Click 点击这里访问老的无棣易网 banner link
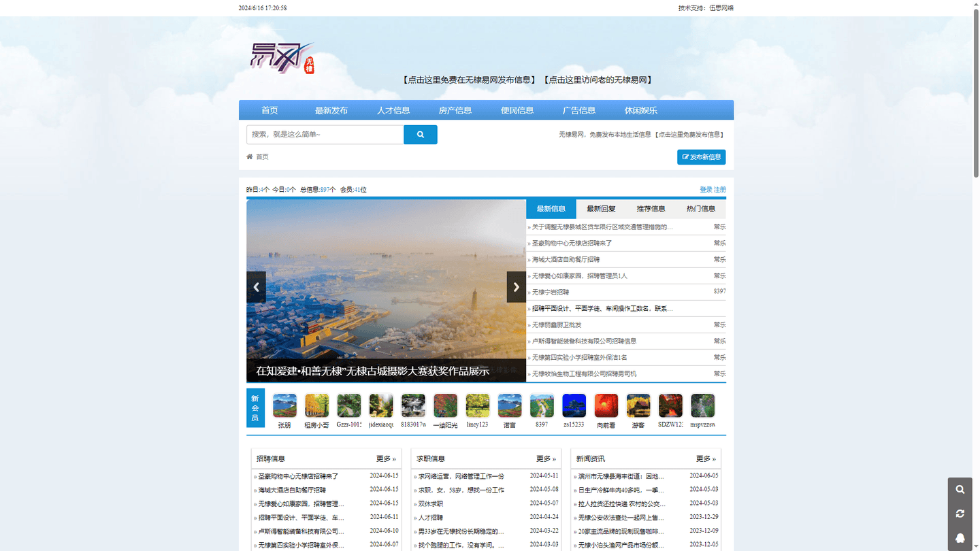The height and width of the screenshot is (551, 980). (x=598, y=80)
